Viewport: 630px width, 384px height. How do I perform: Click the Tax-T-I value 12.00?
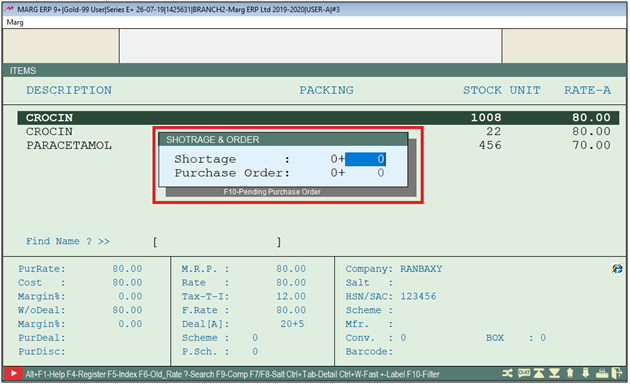[291, 296]
